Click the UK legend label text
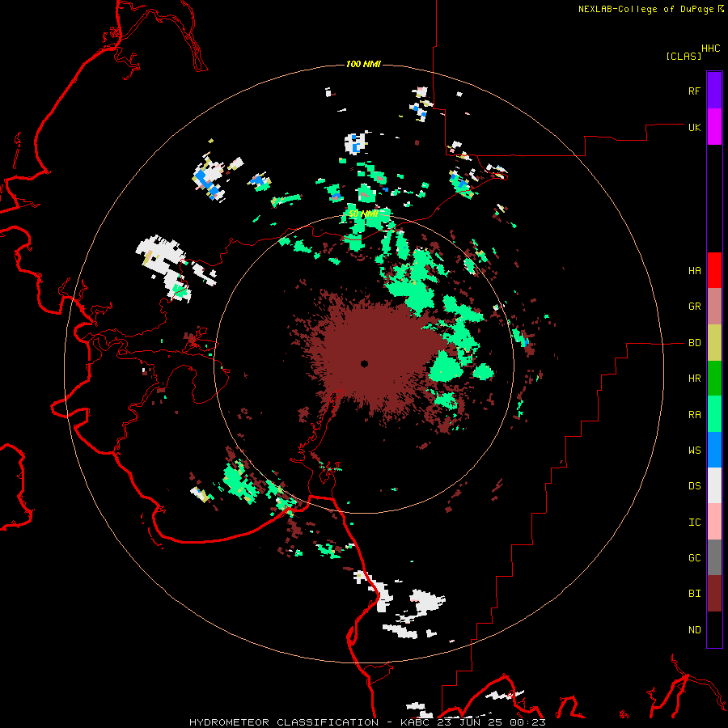The height and width of the screenshot is (728, 728). 695,127
